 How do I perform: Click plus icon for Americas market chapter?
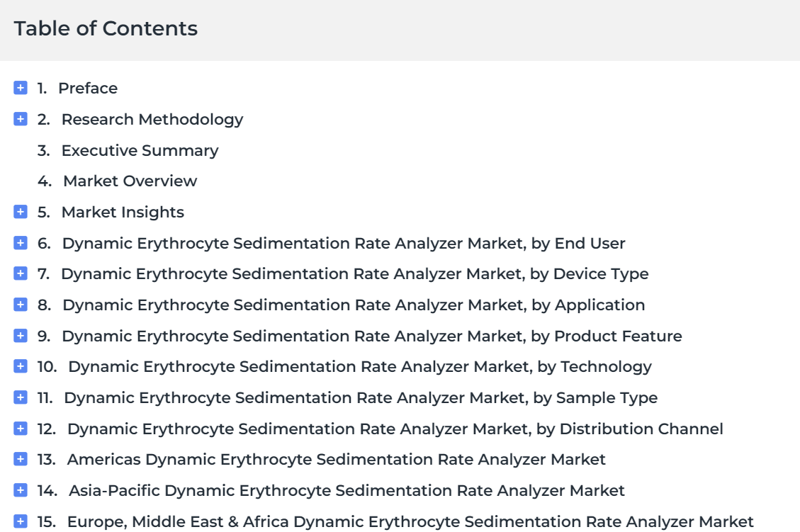21,459
